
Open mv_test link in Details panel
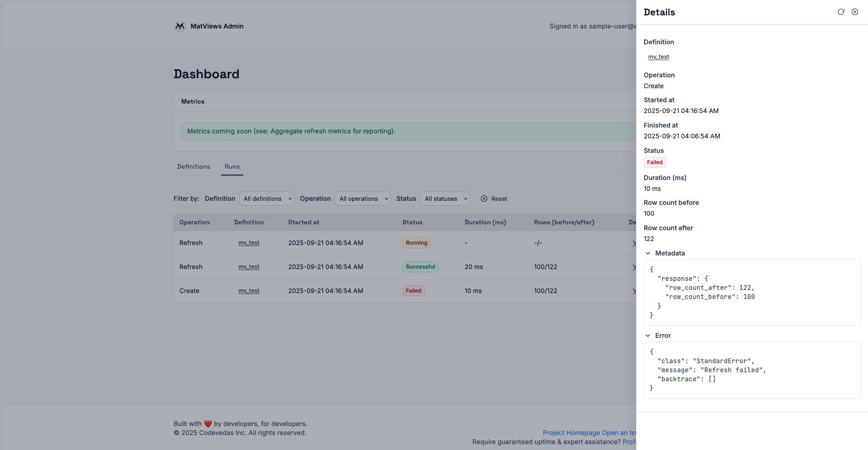click(658, 57)
